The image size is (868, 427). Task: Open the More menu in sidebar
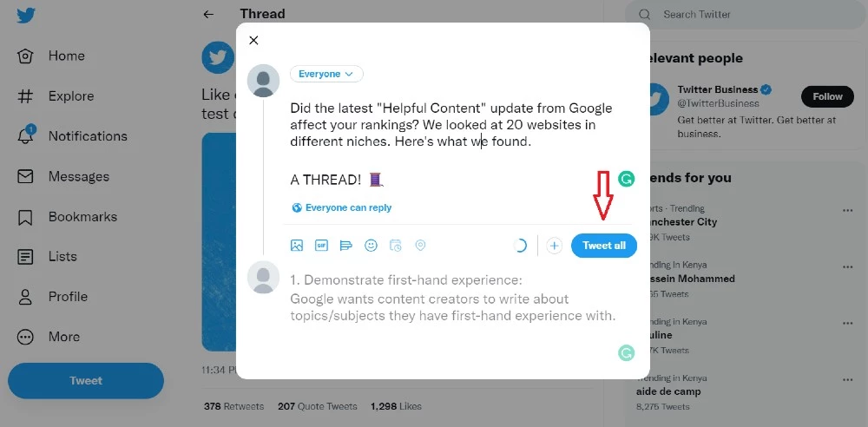coord(63,337)
